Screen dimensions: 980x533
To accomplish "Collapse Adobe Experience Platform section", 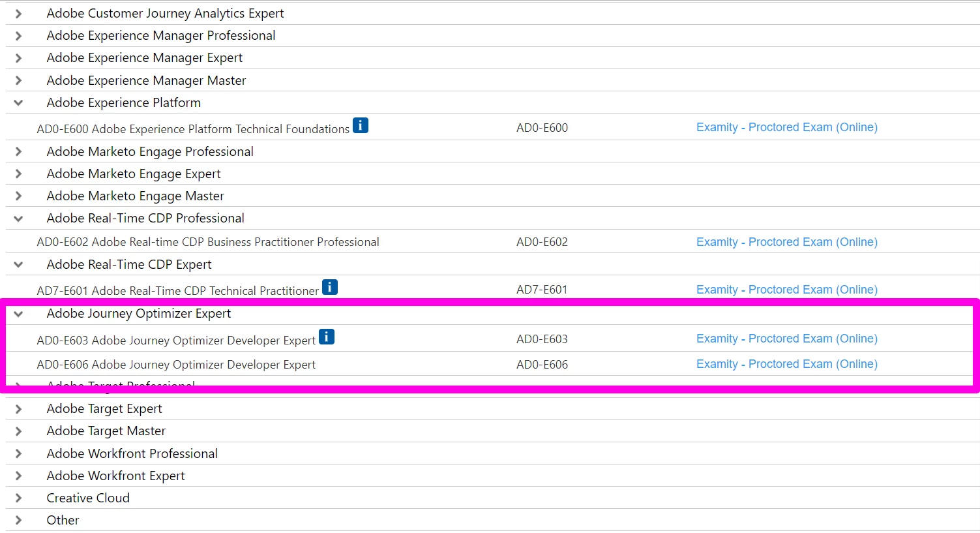I will tap(18, 102).
